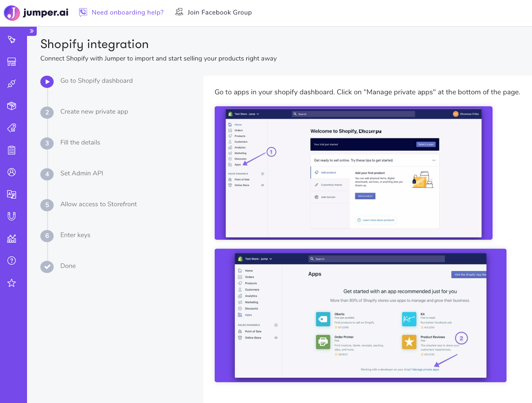Select step 5 number circle

click(47, 205)
